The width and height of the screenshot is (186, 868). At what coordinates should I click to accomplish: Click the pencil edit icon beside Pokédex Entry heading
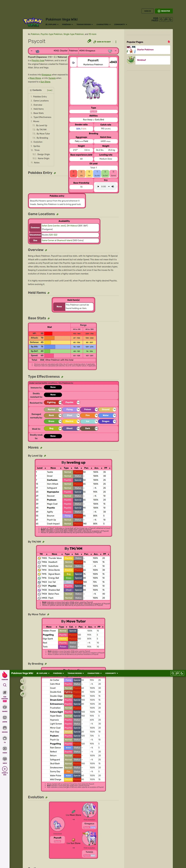(55, 173)
